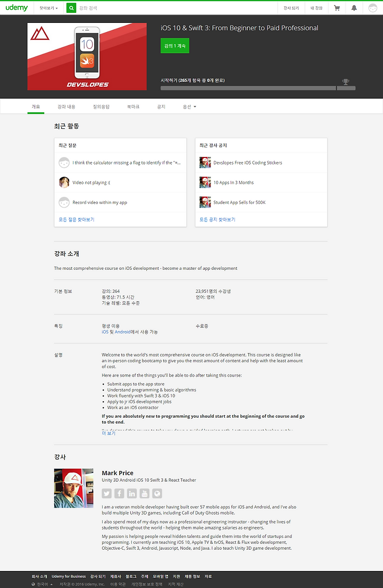Click the green search magnifier icon
Image resolution: width=383 pixels, height=588 pixels.
point(71,8)
